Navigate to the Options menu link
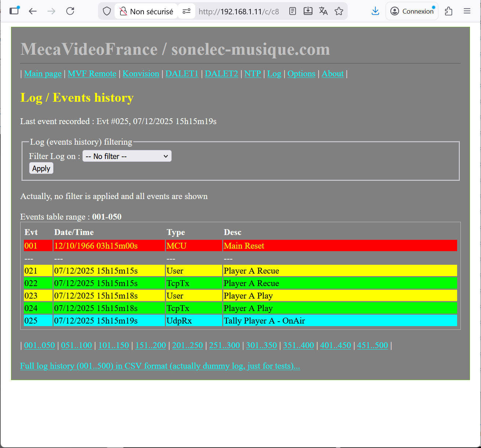Viewport: 481px width, 448px height. [x=301, y=74]
